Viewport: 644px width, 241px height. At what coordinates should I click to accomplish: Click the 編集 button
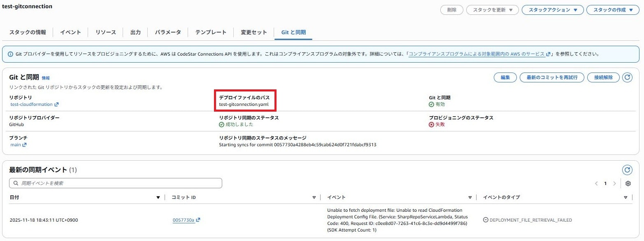505,77
